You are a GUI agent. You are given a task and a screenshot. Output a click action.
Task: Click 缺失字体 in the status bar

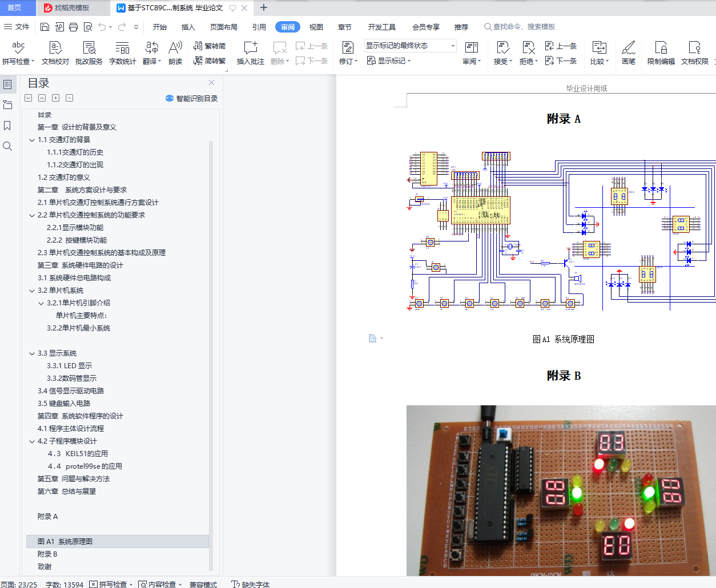pos(251,584)
